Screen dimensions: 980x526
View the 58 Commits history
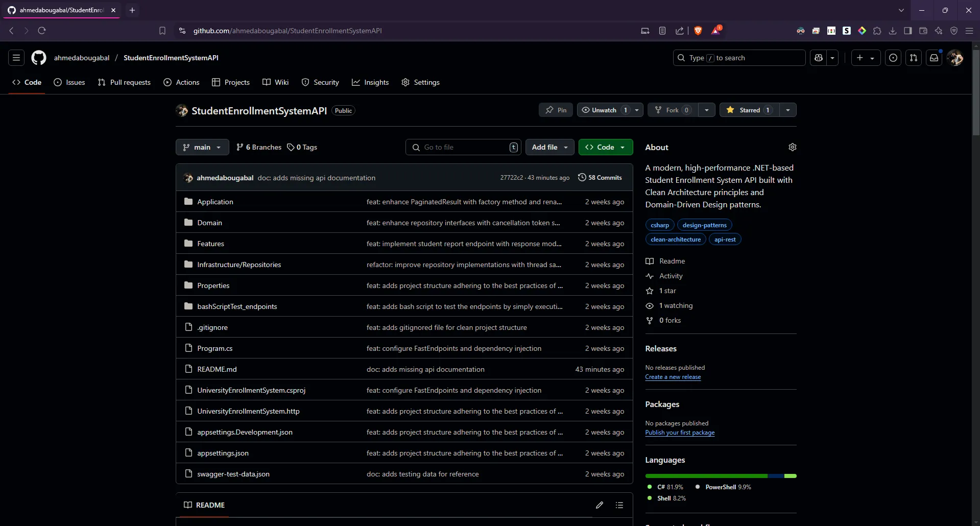pos(600,178)
